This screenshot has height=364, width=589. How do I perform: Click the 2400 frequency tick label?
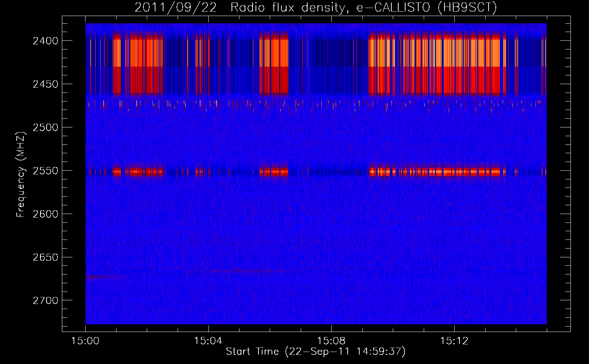click(x=46, y=41)
